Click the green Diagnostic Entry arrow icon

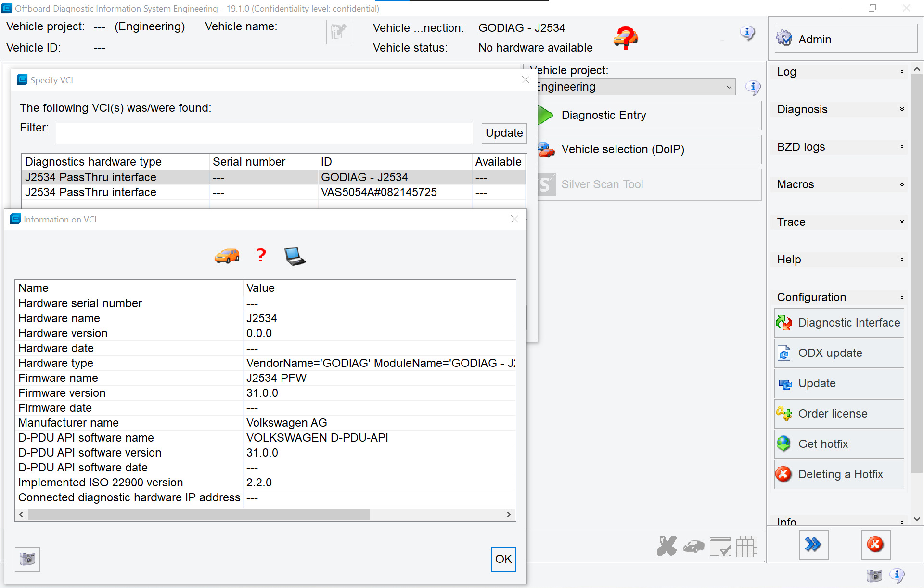point(545,115)
